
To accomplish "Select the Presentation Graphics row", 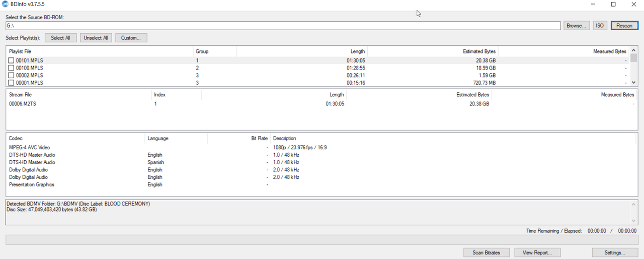I will click(322, 184).
